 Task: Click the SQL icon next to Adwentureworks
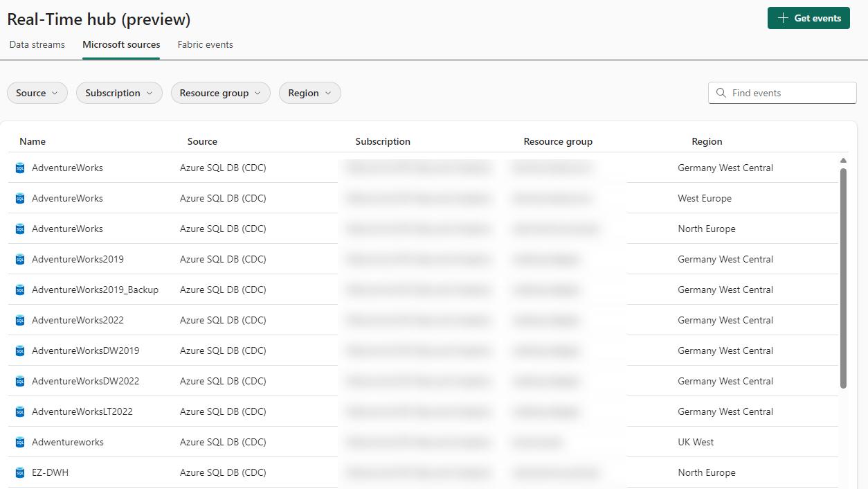coord(19,441)
